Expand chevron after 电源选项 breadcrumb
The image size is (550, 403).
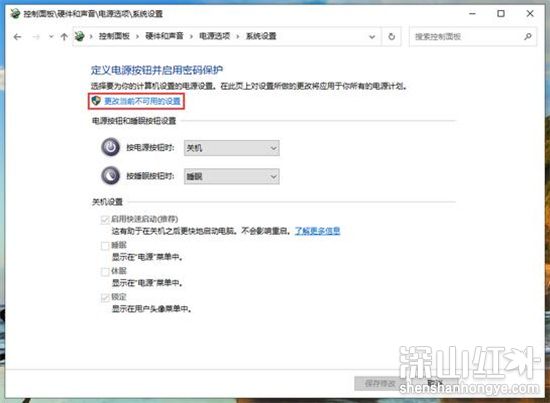(237, 36)
